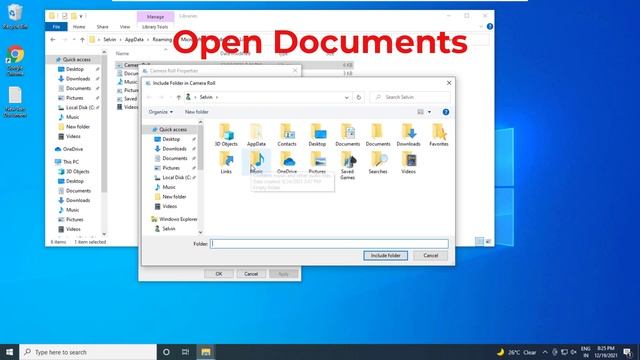The width and height of the screenshot is (640, 360).
Task: Expand the dialog's address bar history dropdown
Action: [x=347, y=97]
